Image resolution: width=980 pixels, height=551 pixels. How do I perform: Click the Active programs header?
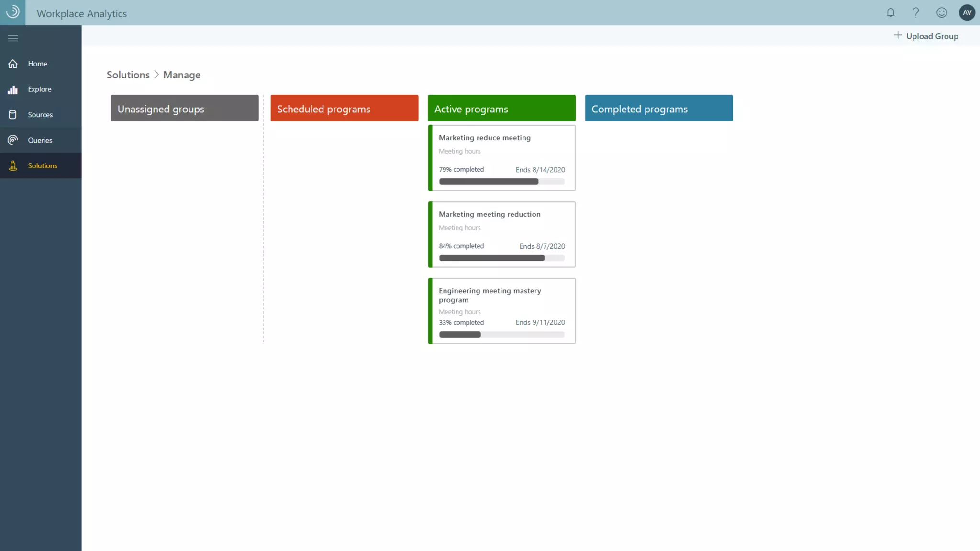(x=501, y=108)
